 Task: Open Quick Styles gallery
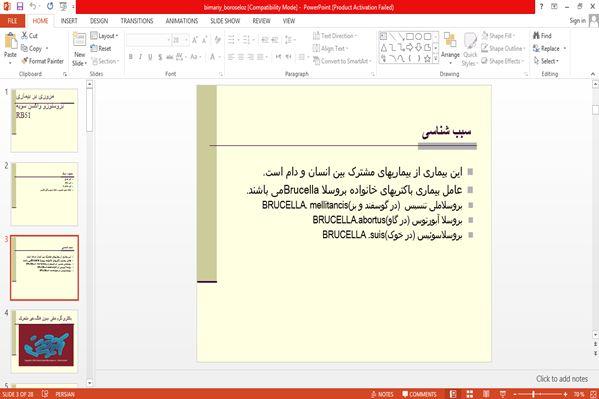pyautogui.click(x=470, y=50)
